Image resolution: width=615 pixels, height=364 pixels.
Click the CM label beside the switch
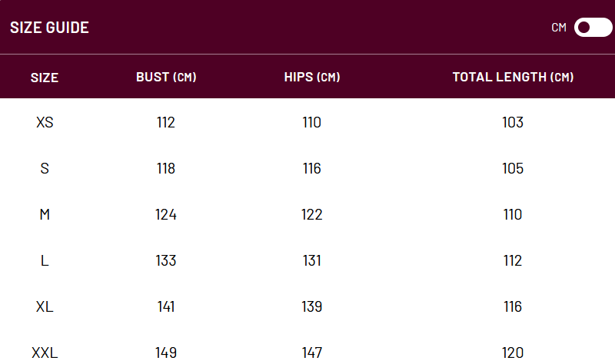[x=559, y=28]
